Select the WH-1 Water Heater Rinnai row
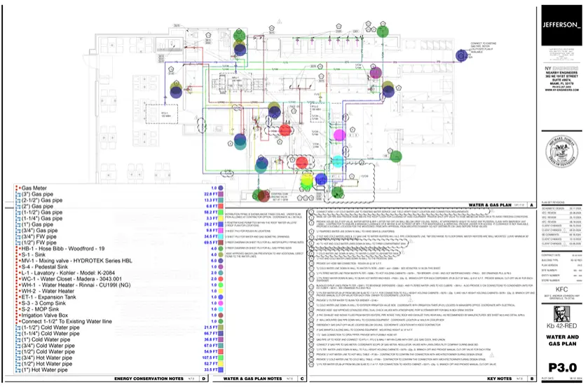 119,285
